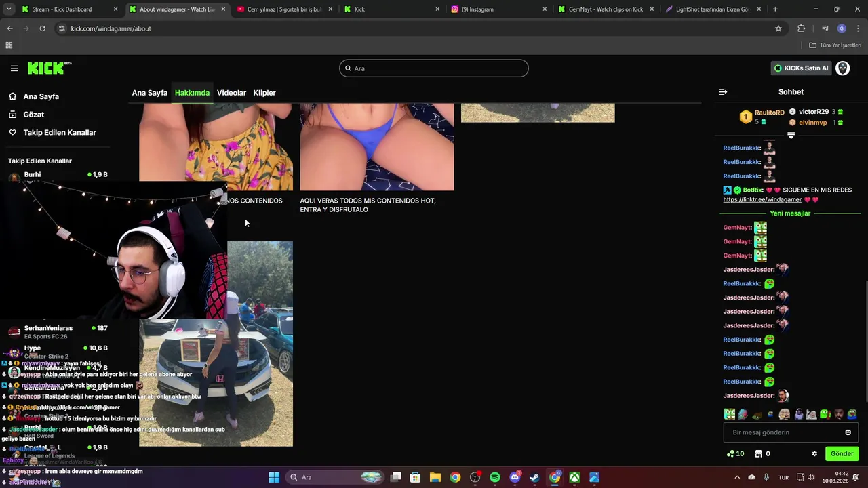Open the blue swimsuit panel image

click(x=377, y=146)
